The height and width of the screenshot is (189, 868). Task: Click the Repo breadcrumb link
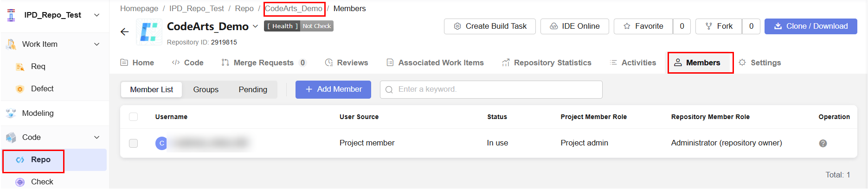click(x=244, y=8)
